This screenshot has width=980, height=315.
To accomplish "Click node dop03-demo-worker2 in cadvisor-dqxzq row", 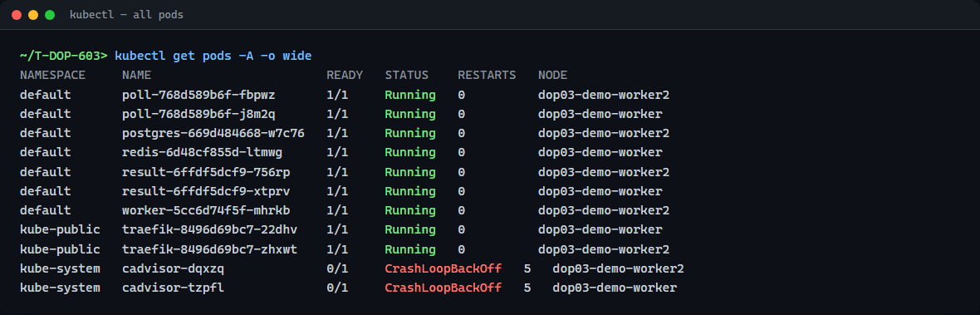I will [618, 268].
